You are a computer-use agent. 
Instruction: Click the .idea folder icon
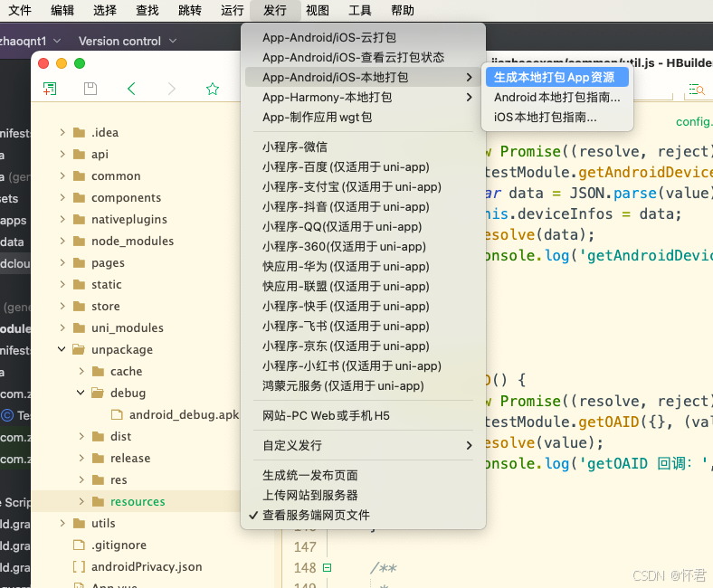pyautogui.click(x=79, y=132)
